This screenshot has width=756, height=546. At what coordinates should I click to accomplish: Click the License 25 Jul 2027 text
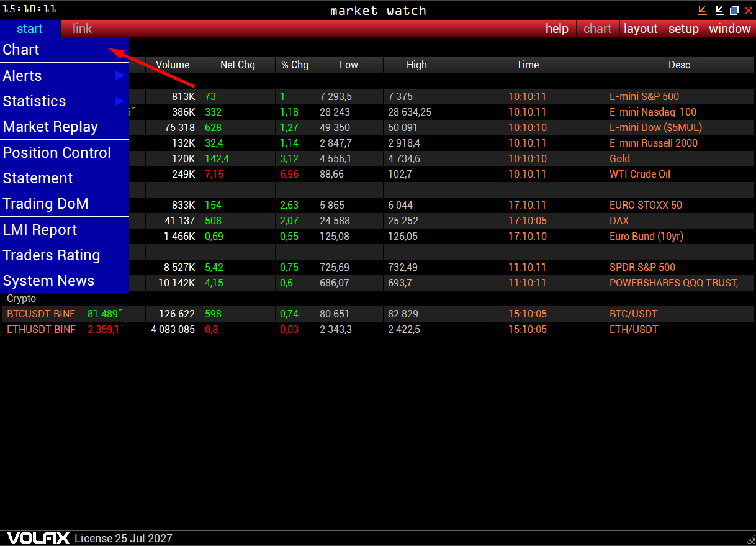click(x=124, y=539)
